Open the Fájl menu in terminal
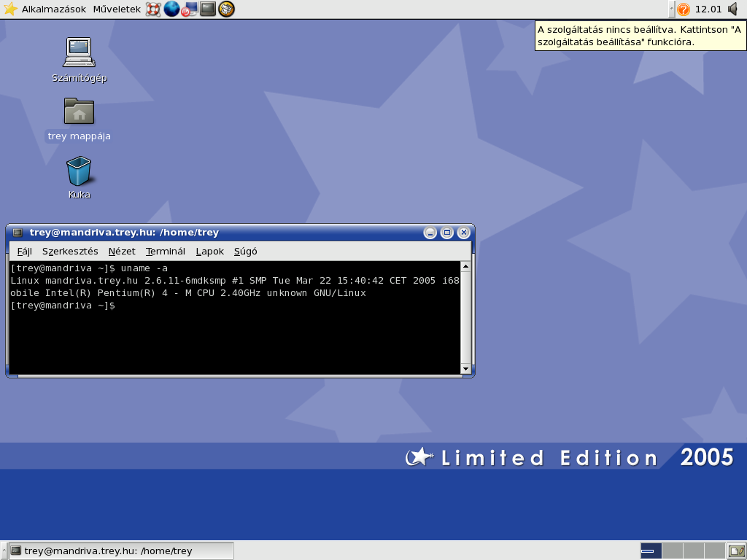This screenshot has height=560, width=747. click(24, 252)
